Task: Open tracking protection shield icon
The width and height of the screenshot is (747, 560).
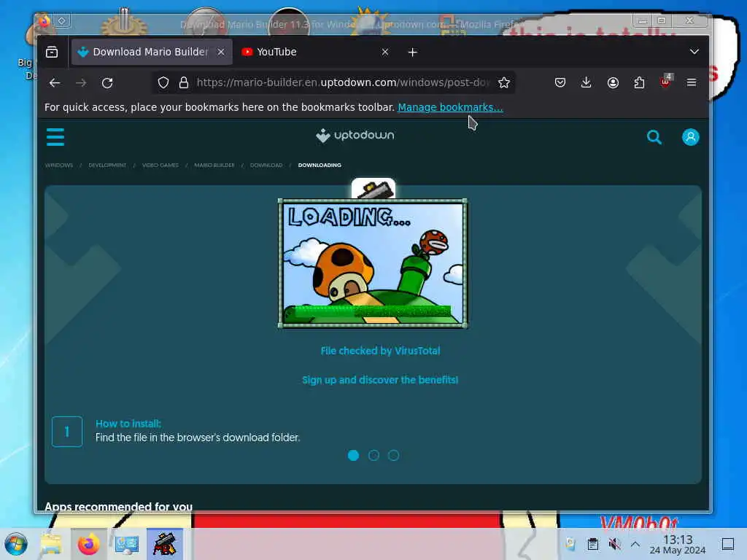Action: coord(163,83)
